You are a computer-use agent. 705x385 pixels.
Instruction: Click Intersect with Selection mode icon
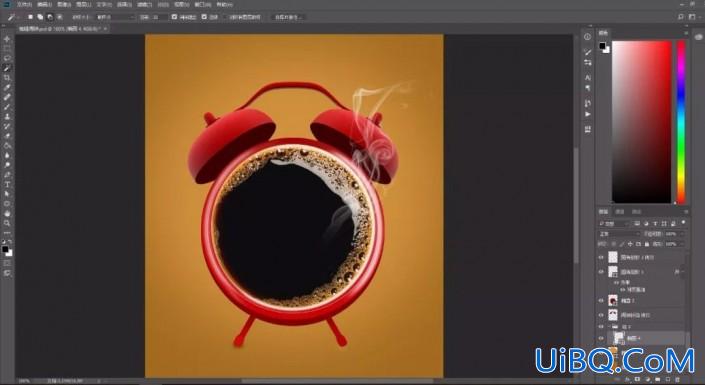(59, 17)
